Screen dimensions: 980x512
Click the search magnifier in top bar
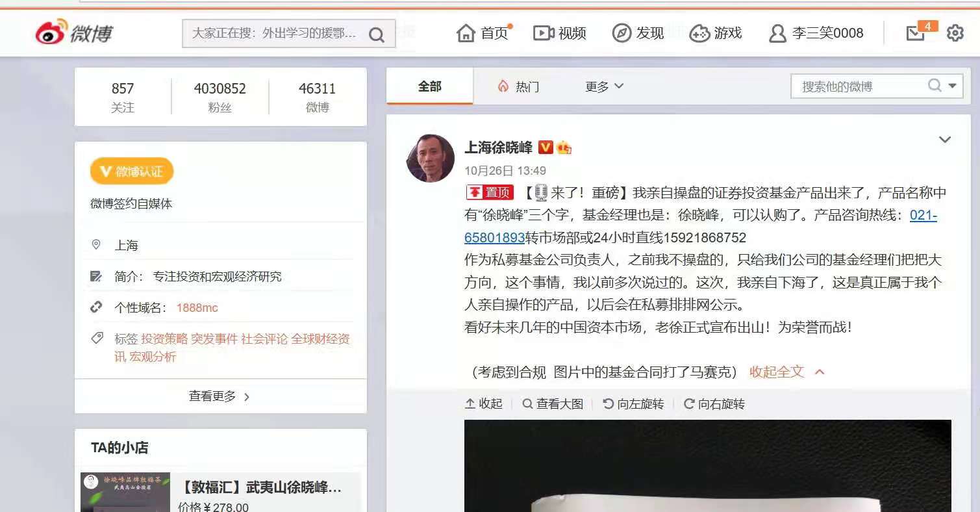[x=377, y=34]
